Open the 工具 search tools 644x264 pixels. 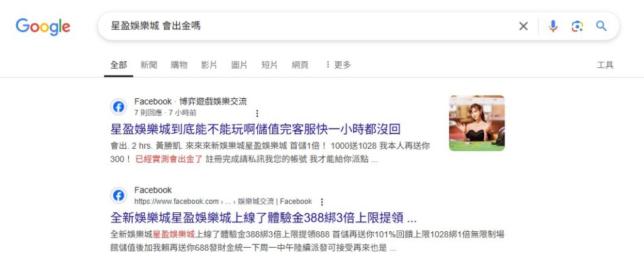605,64
